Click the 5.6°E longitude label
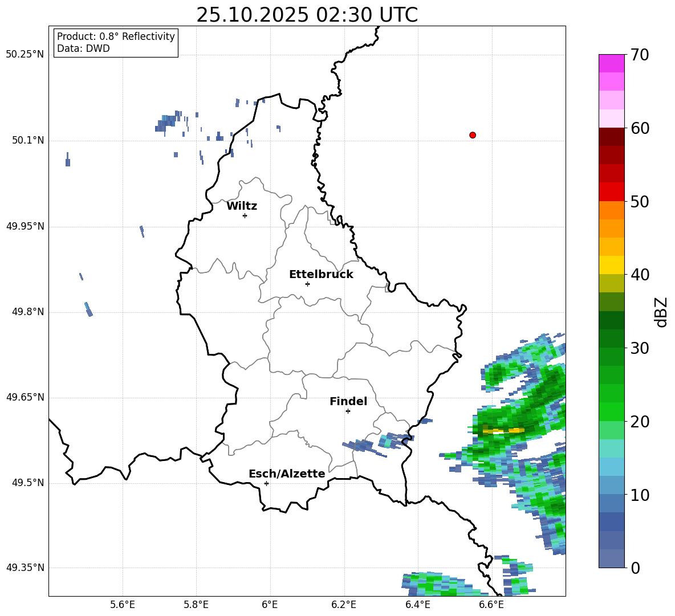 (x=123, y=605)
